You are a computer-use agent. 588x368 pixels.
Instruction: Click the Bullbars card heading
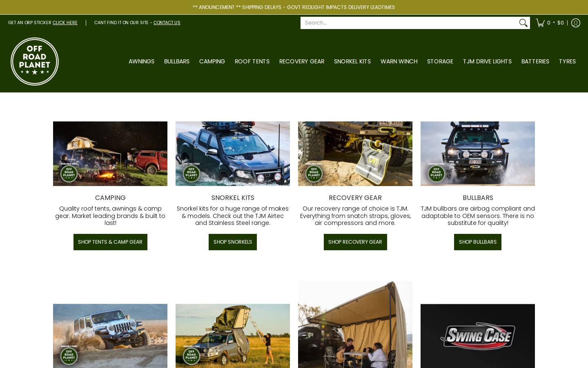coord(478,197)
